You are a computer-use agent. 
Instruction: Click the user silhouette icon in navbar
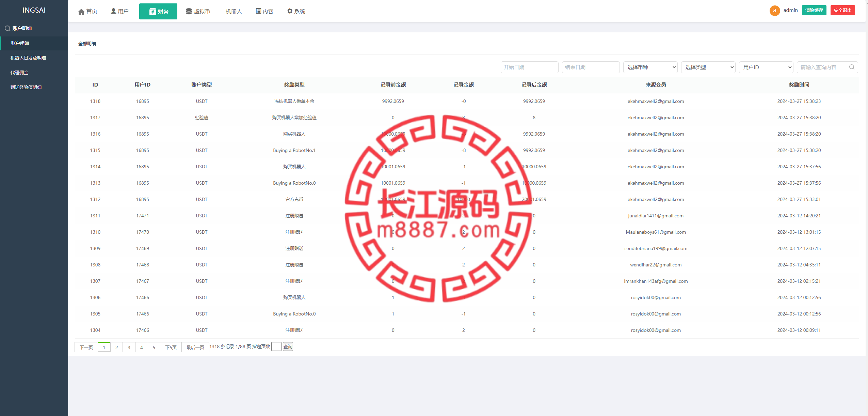pyautogui.click(x=113, y=11)
